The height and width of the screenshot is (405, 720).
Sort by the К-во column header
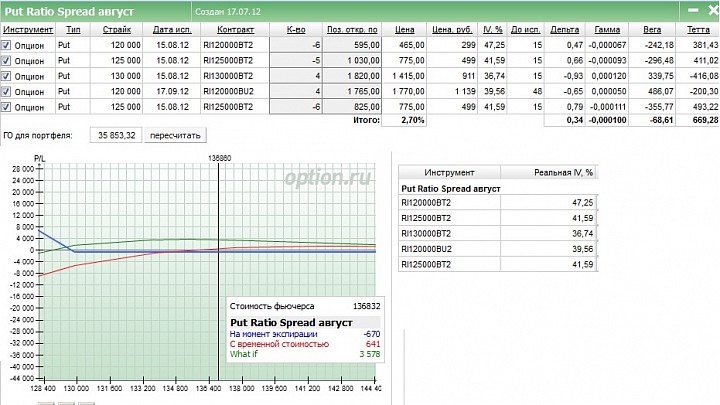pos(296,29)
